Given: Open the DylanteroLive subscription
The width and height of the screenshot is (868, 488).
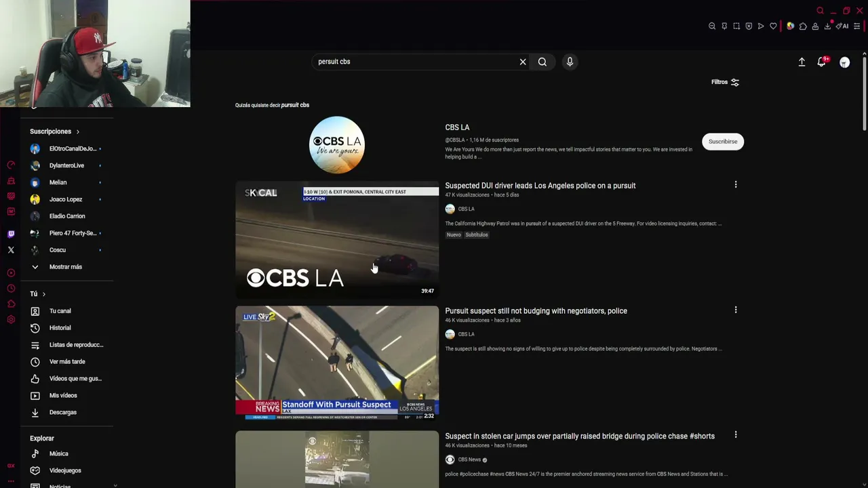Looking at the screenshot, I should tap(66, 165).
